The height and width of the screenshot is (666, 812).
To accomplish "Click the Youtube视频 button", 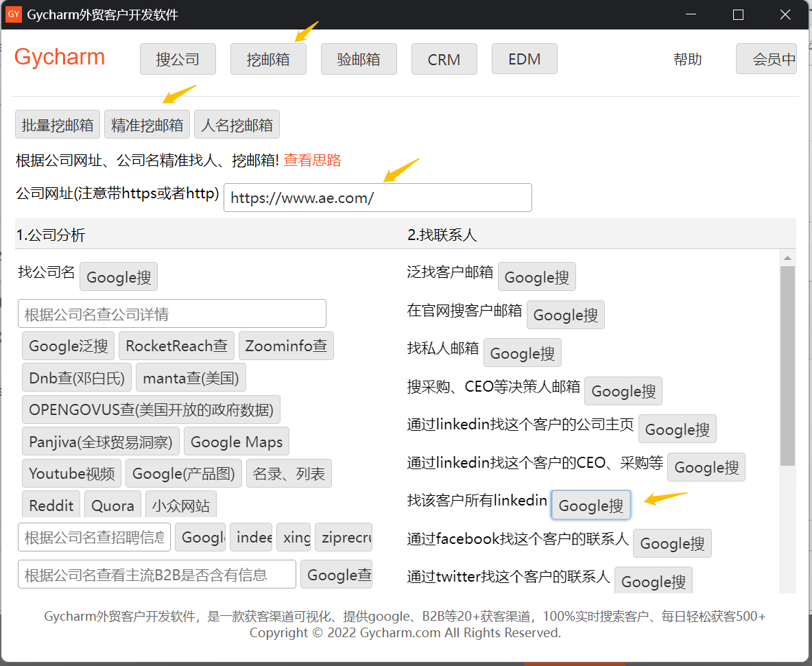I will point(72,473).
